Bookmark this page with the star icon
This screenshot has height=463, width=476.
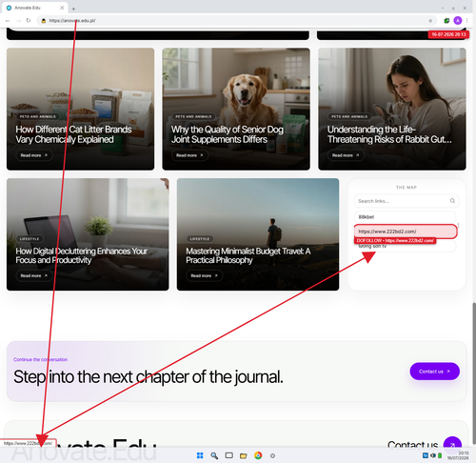(430, 21)
